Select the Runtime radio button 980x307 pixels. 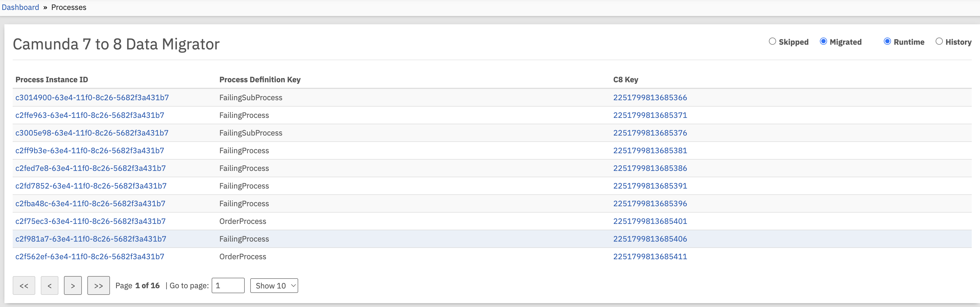tap(887, 41)
